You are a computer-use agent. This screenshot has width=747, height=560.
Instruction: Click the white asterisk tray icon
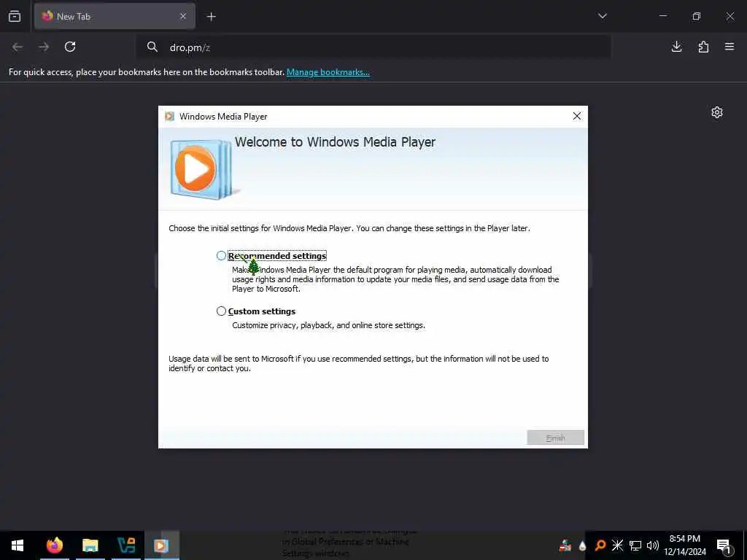pos(617,545)
